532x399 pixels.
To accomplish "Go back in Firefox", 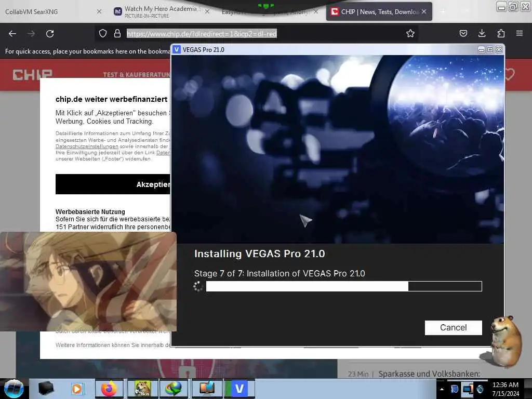I will click(12, 34).
